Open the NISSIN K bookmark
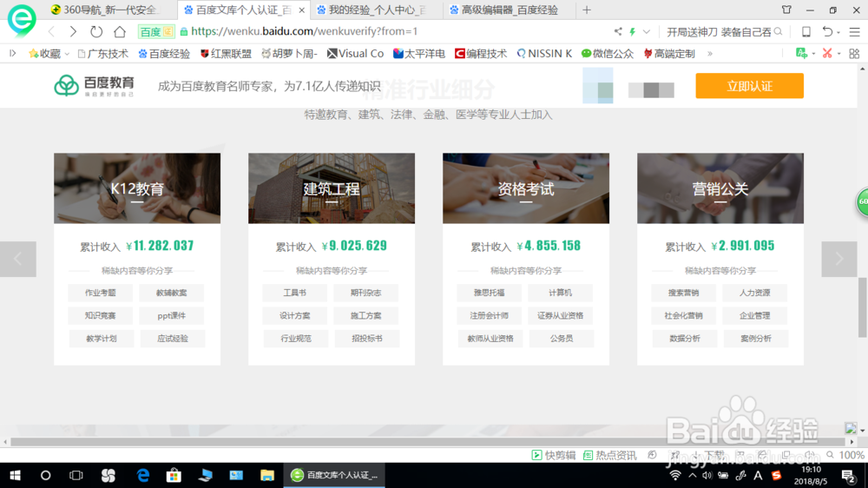868x488 pixels. [544, 54]
